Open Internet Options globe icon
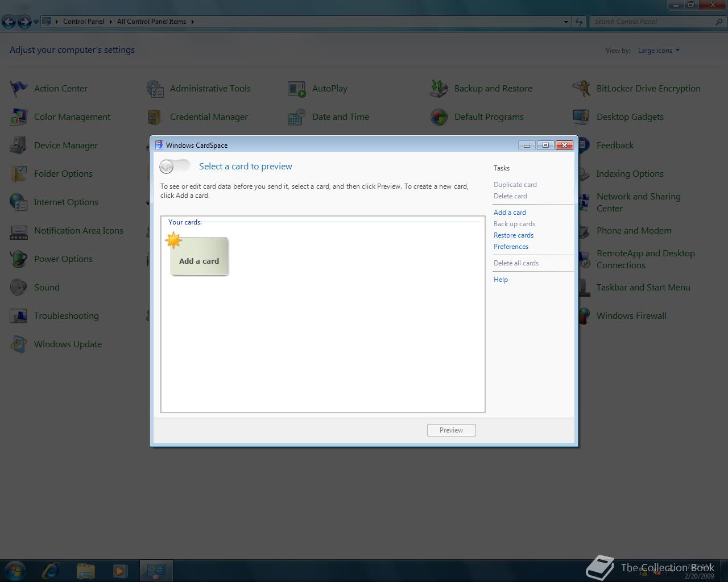This screenshot has height=582, width=728. pyautogui.click(x=19, y=202)
